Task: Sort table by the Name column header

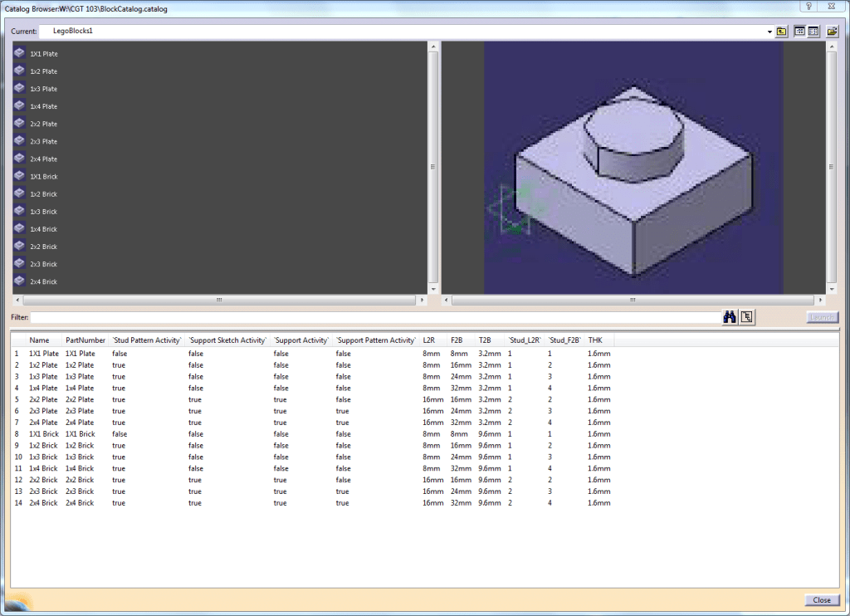Action: pos(39,340)
